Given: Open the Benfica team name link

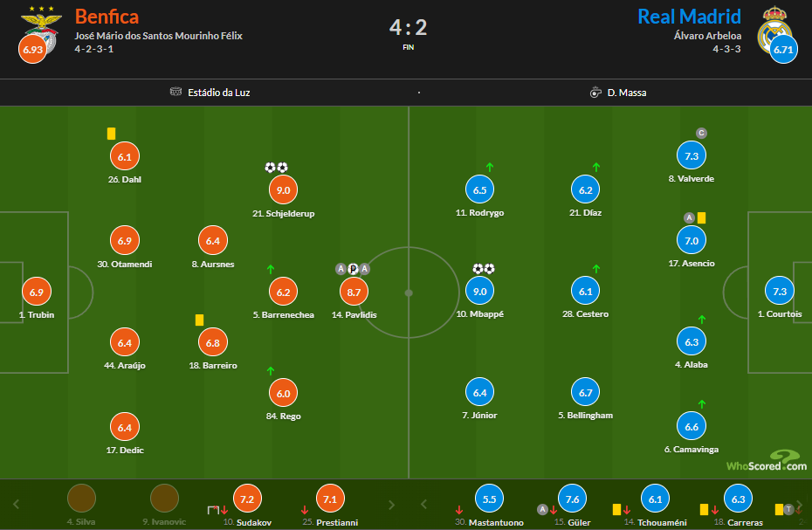Looking at the screenshot, I should 107,17.
